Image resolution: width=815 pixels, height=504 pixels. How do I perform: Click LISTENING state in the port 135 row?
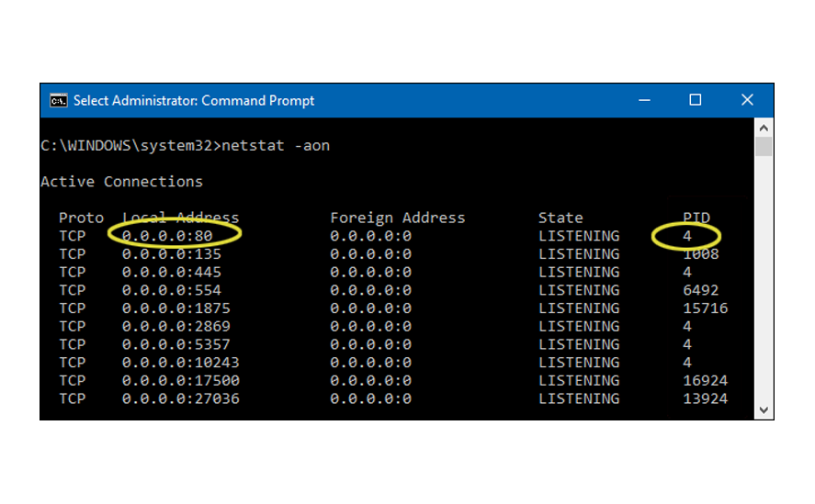579,254
